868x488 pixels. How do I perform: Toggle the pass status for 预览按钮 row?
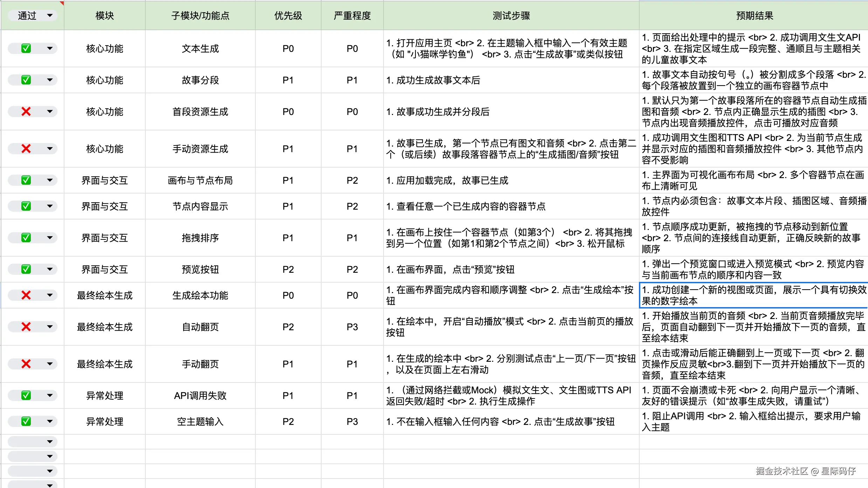(26, 269)
